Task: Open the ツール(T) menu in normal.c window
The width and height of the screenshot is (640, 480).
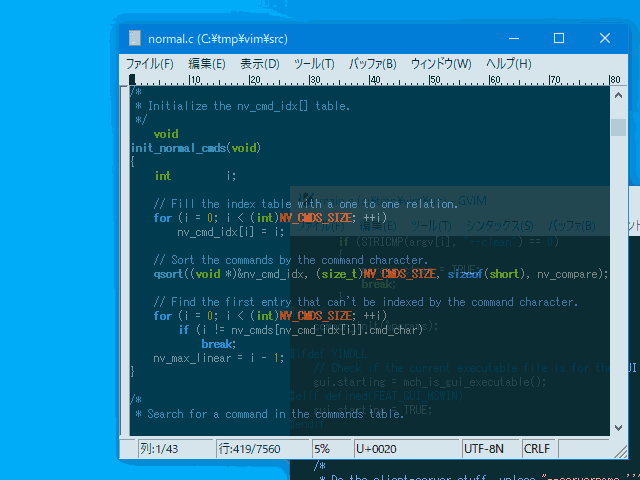Action: coord(314,64)
